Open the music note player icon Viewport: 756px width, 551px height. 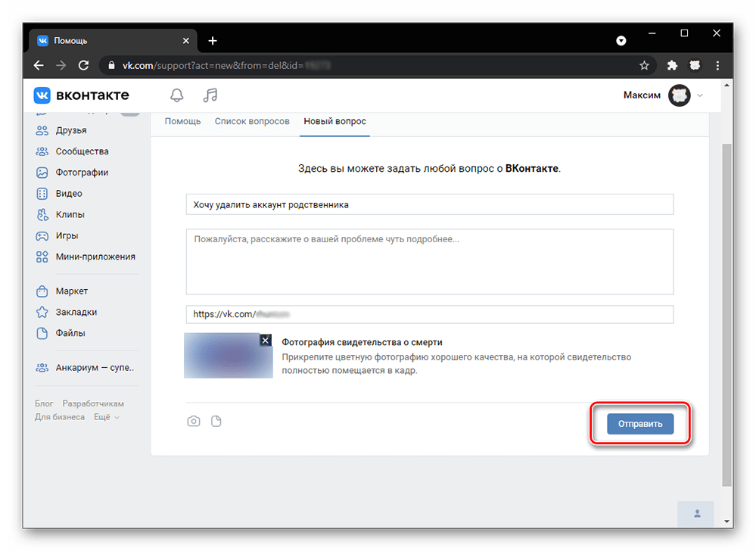pyautogui.click(x=210, y=95)
